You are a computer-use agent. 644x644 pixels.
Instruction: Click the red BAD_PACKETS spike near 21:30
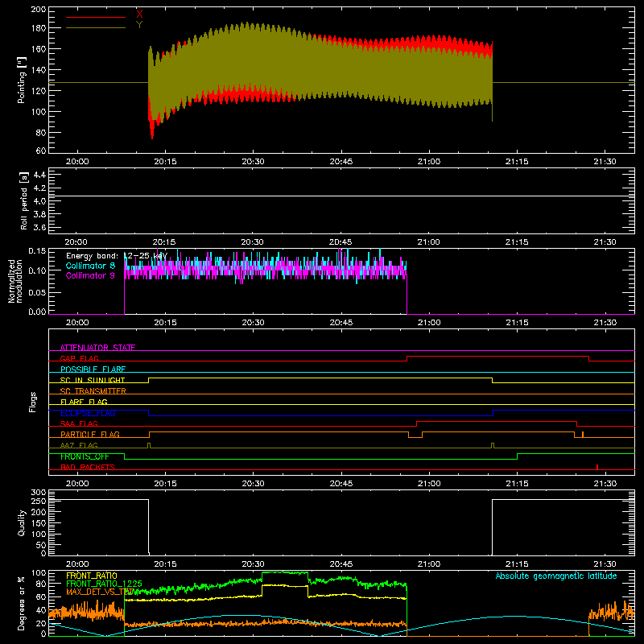[x=597, y=467]
